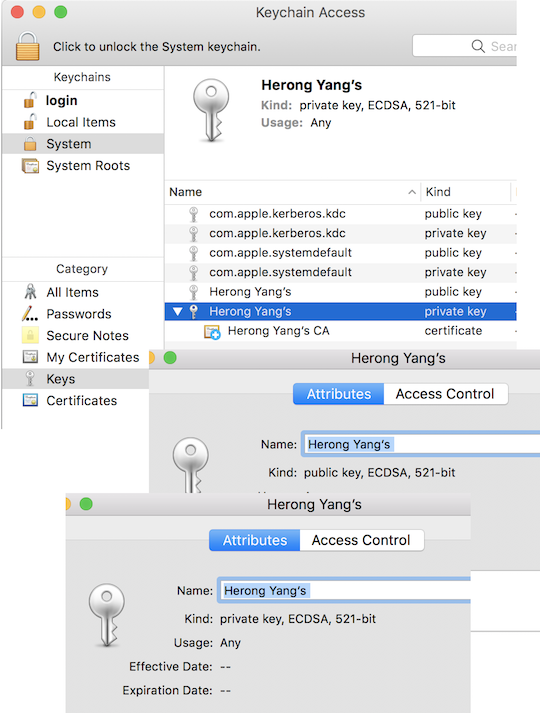Click the All Items keys icon

tap(30, 292)
